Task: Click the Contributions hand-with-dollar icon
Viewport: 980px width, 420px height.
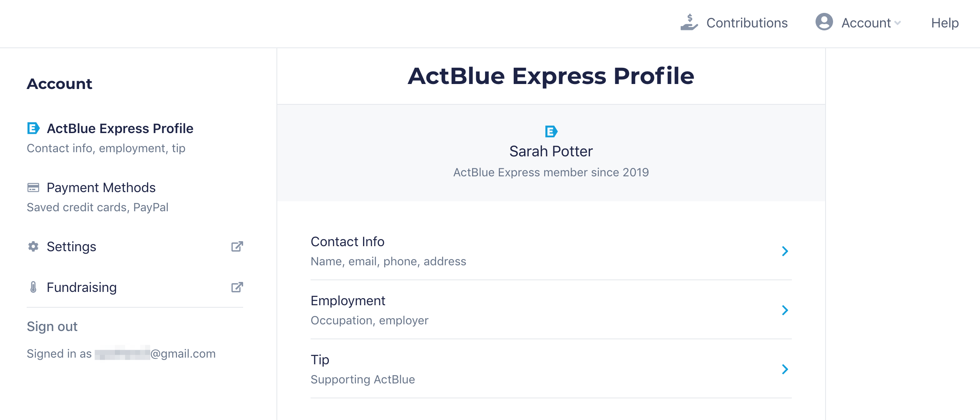Action: tap(689, 22)
